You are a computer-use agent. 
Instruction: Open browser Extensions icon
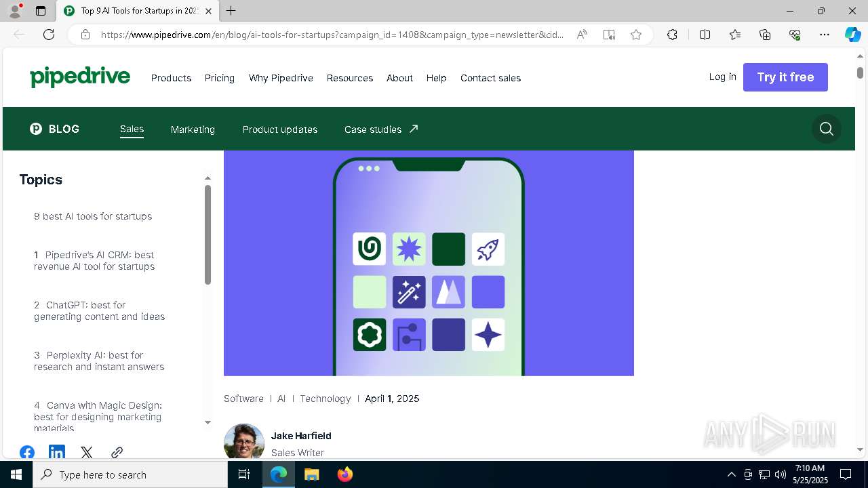click(672, 35)
